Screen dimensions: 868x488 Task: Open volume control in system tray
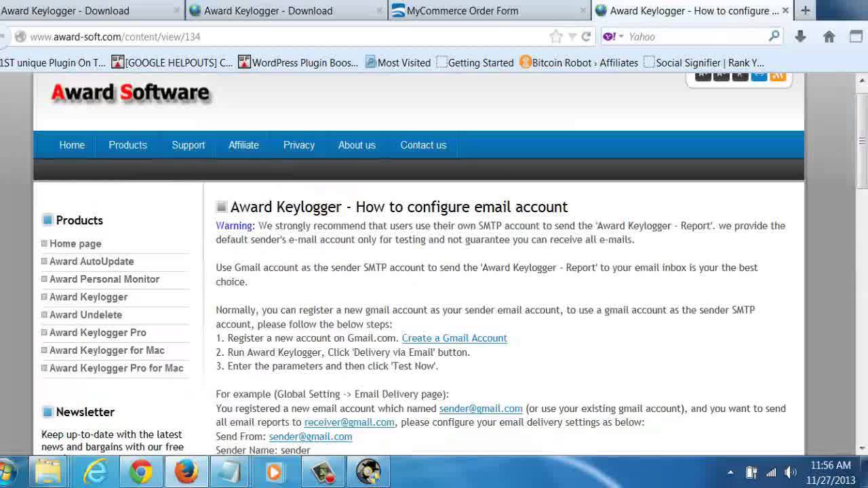tap(791, 472)
